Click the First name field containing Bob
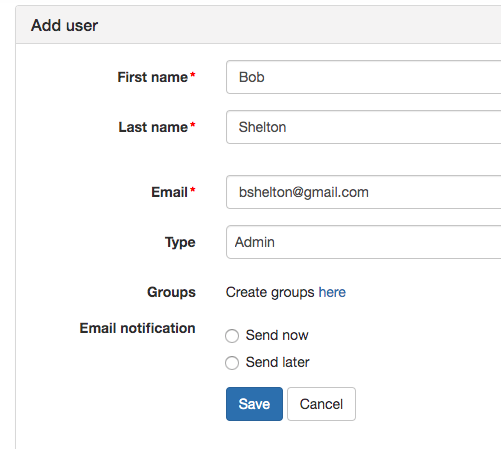This screenshot has width=501, height=449. click(364, 77)
